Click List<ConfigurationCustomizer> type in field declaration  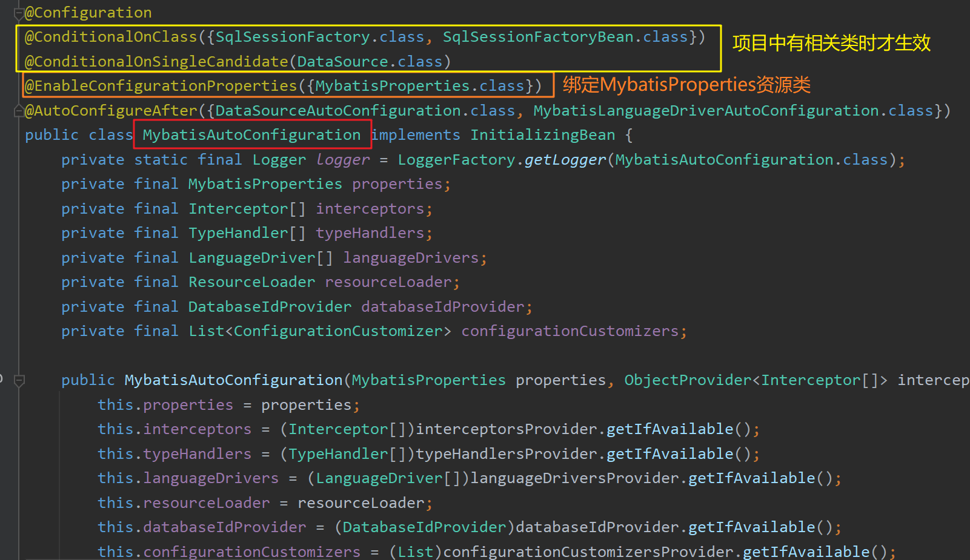[x=320, y=331]
